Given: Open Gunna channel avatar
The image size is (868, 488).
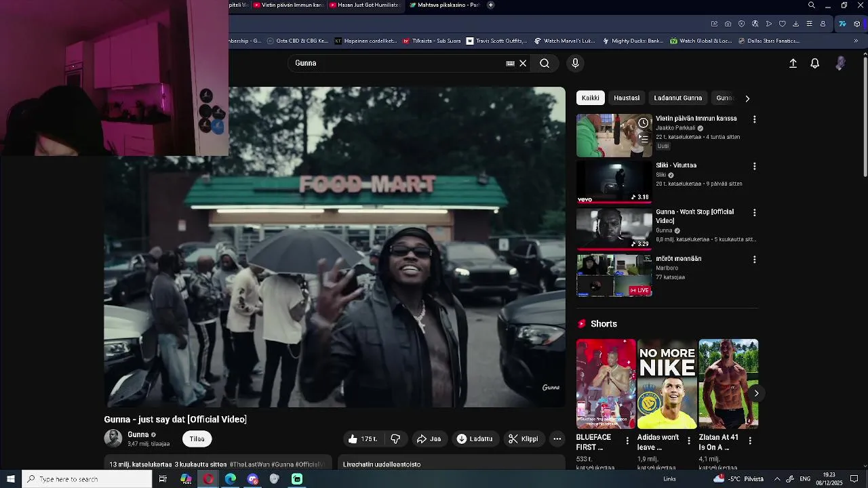Looking at the screenshot, I should 113,439.
